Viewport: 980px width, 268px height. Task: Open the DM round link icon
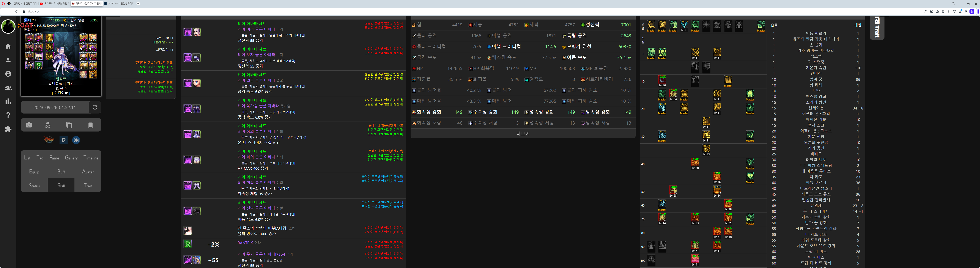pyautogui.click(x=76, y=140)
